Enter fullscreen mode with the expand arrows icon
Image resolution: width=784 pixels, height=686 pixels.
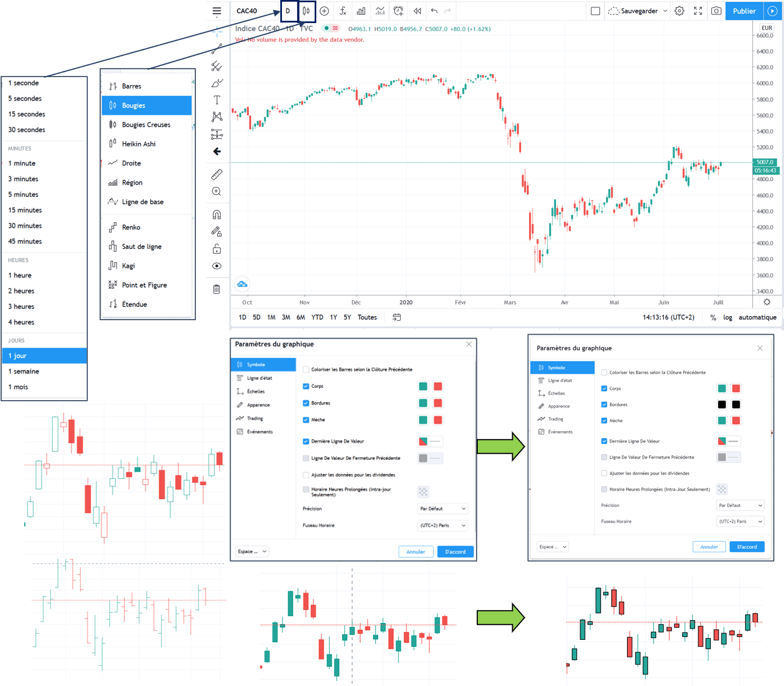pos(698,11)
